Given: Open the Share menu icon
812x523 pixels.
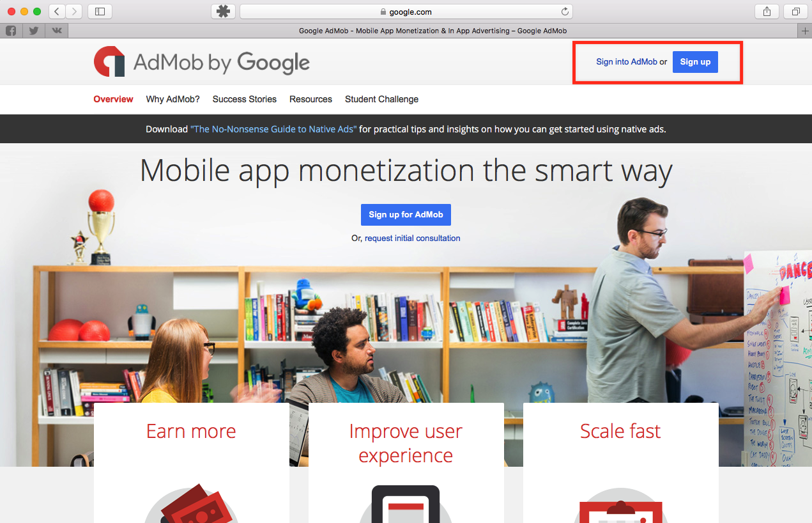Looking at the screenshot, I should tap(767, 11).
